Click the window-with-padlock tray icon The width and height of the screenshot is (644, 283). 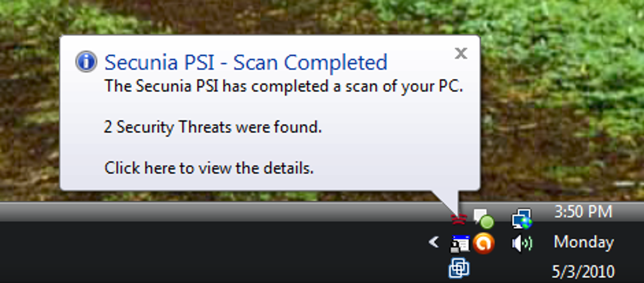(x=460, y=244)
